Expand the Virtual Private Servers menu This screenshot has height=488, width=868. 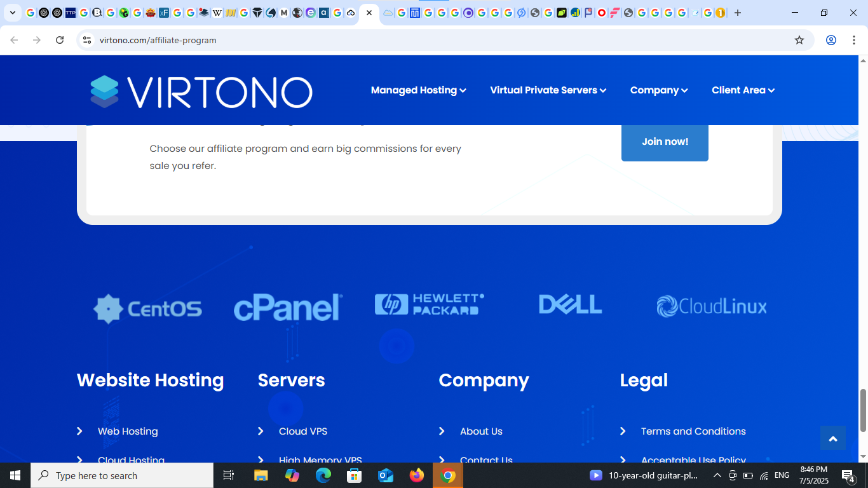point(548,90)
